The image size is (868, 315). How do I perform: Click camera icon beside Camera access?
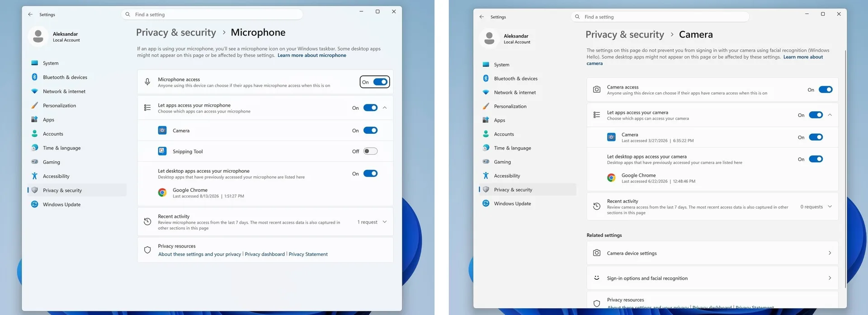[597, 89]
